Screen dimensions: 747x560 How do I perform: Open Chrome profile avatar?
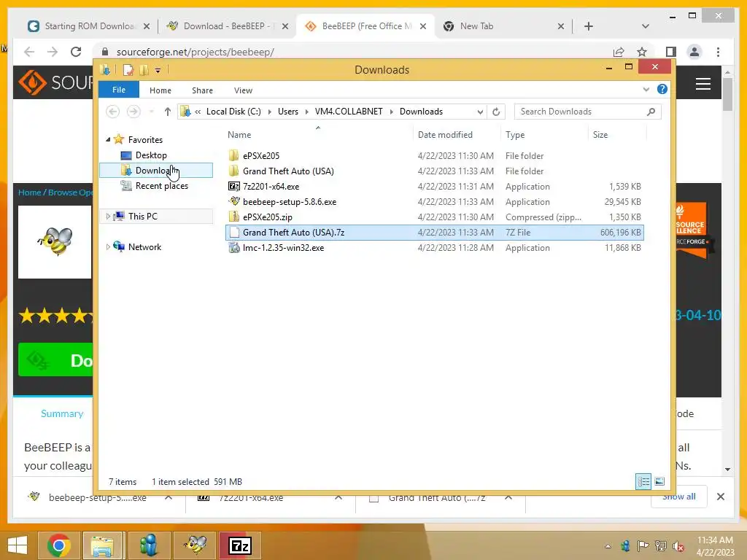[x=694, y=52]
